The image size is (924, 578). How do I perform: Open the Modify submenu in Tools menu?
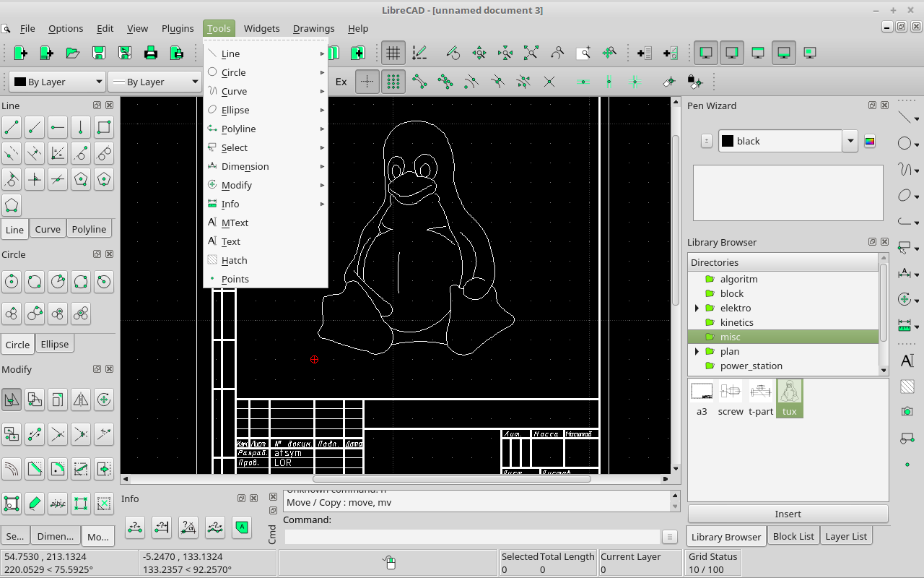click(x=266, y=185)
